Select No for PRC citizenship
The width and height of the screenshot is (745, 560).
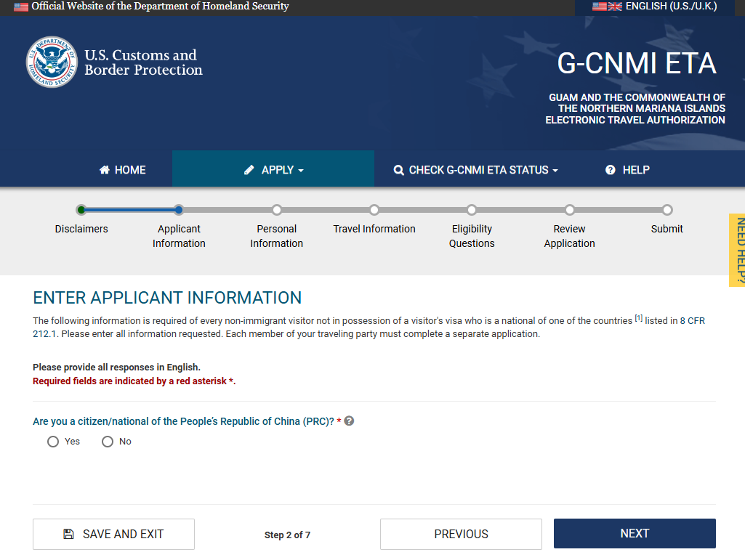pyautogui.click(x=108, y=442)
